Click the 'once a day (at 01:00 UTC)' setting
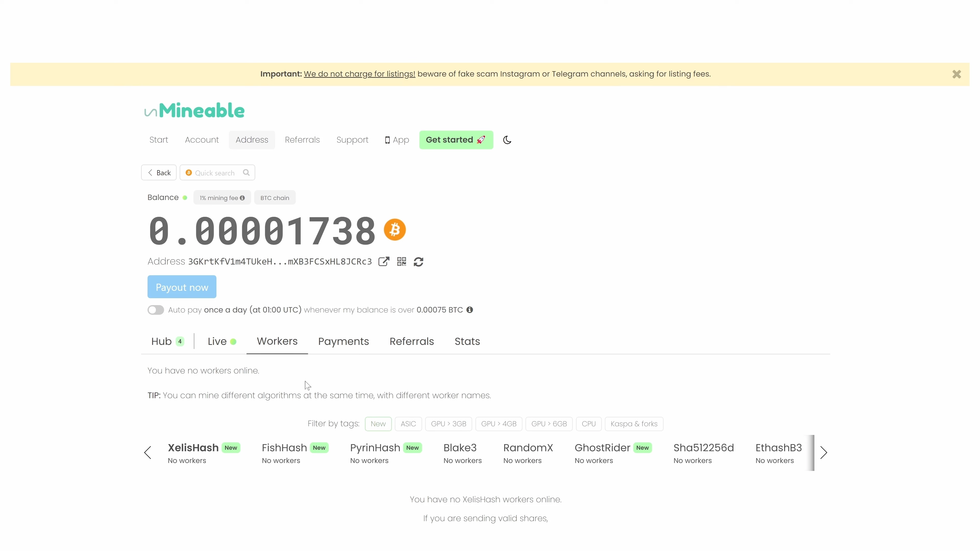 (253, 310)
